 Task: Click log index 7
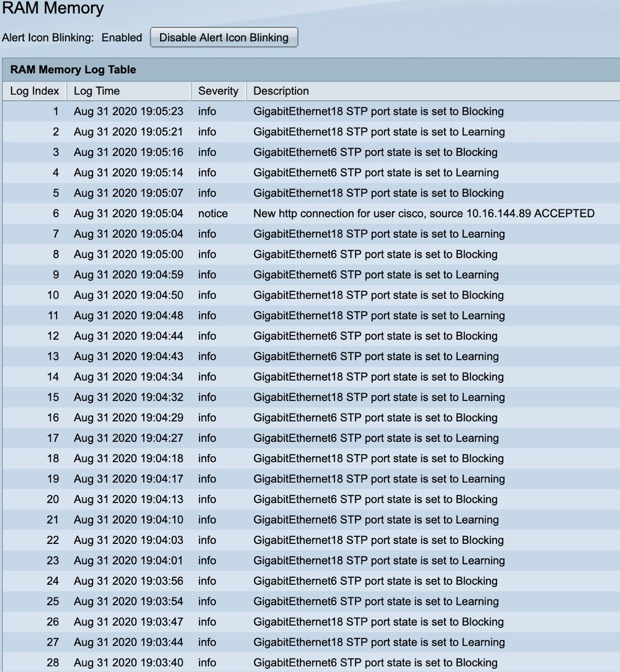(56, 234)
